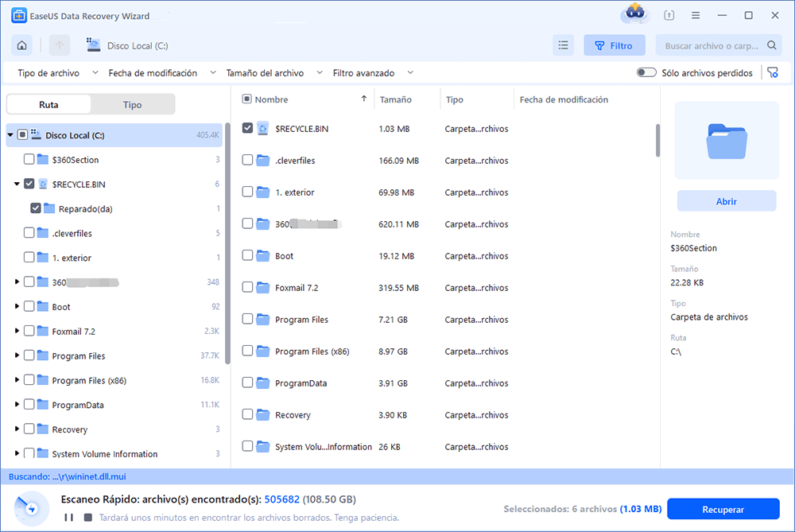Image resolution: width=795 pixels, height=532 pixels.
Task: Open the upgrade crown icon
Action: [x=634, y=14]
